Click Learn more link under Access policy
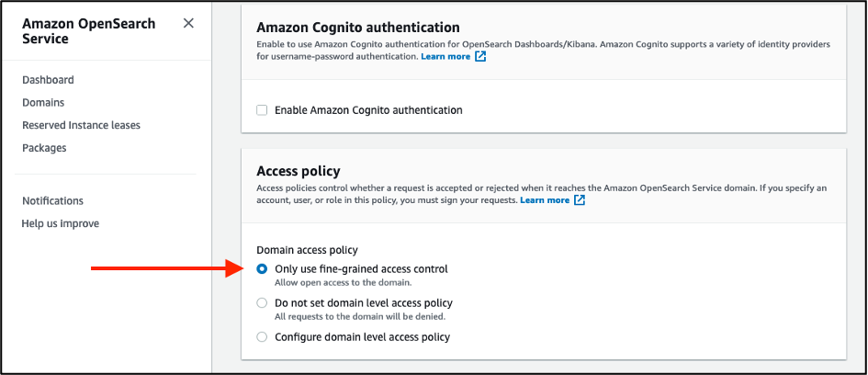868x375 pixels. 545,200
